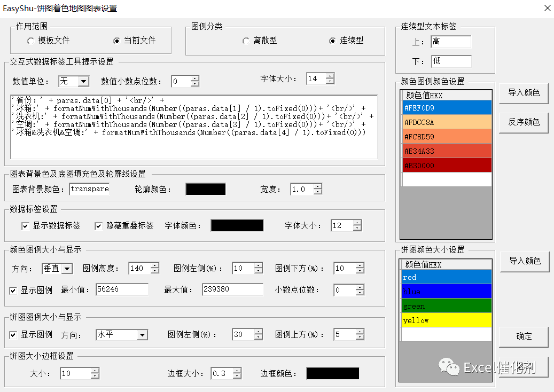Click 图例下方(%) 10 spinner arrows
Image resolution: width=554 pixels, height=392 pixels.
coord(360,268)
